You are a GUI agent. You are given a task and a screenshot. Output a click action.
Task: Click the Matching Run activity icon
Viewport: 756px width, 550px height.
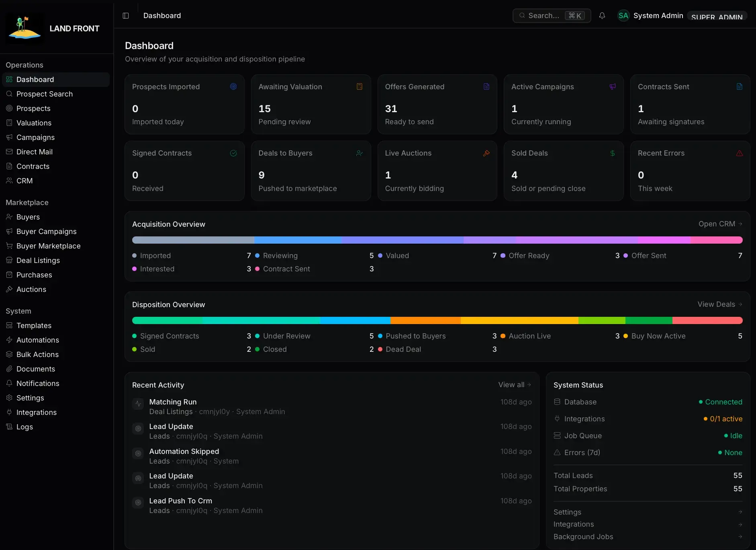click(x=138, y=404)
